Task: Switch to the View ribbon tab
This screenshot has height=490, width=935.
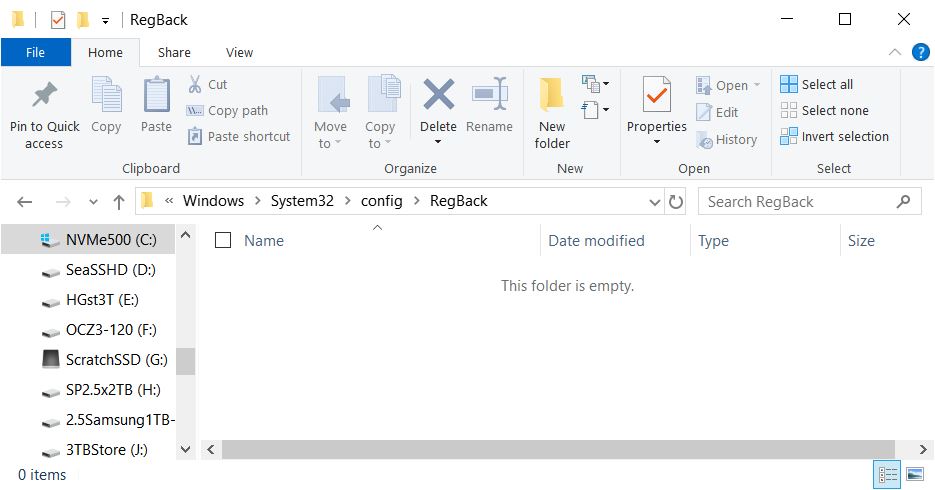Action: coord(239,52)
